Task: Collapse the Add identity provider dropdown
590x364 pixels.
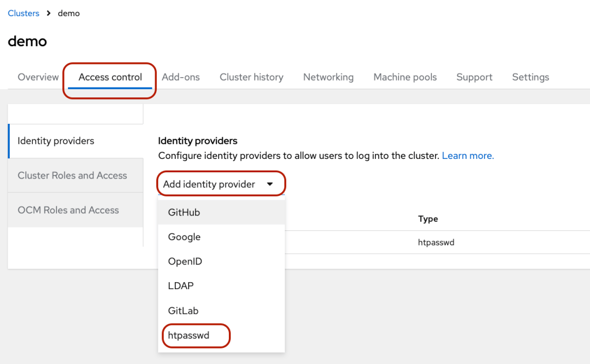Action: pos(209,184)
